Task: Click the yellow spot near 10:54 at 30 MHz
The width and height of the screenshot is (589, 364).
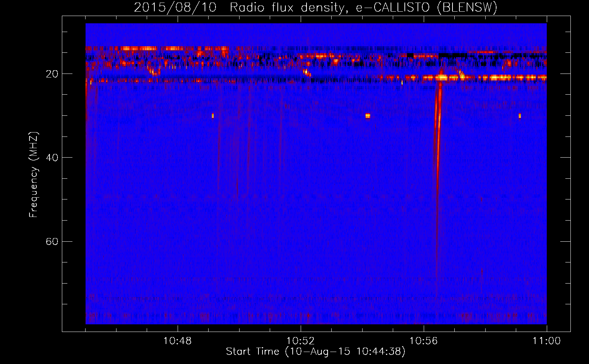Action: pos(368,116)
